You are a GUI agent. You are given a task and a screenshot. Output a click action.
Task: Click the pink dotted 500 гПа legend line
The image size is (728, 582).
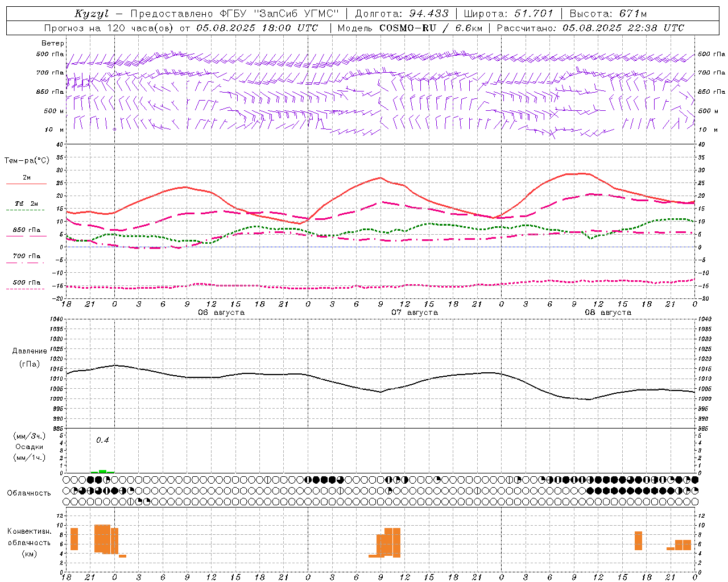(25, 289)
